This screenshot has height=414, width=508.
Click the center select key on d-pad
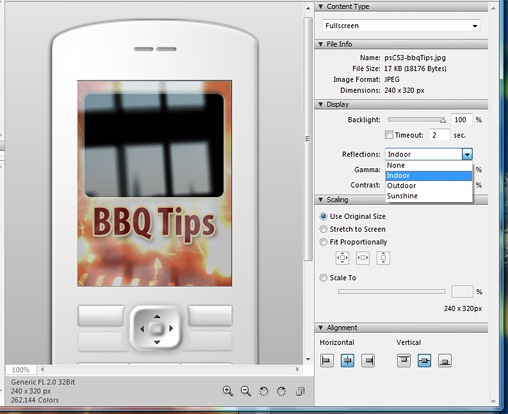(x=157, y=329)
